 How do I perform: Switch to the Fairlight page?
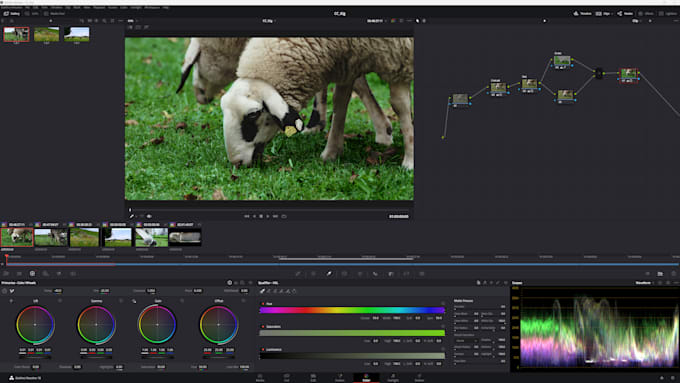coord(393,378)
